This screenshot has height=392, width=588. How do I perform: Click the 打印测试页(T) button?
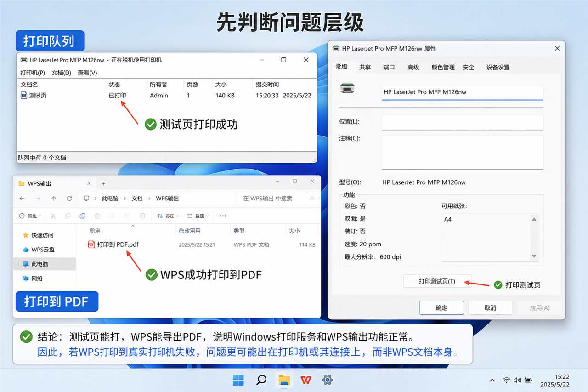pos(437,281)
